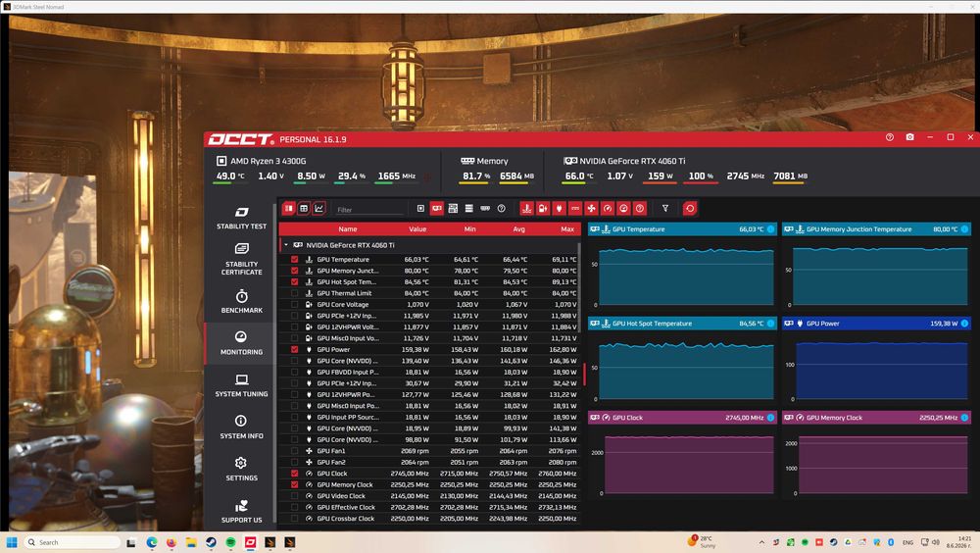Open OCCT help question mark in title bar
The image size is (980, 553).
point(890,137)
